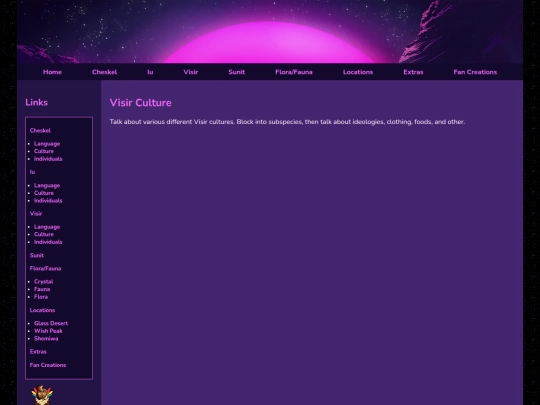Open Individuals link under Visir in sidebar
Screen dimensions: 540x405
click(x=48, y=242)
